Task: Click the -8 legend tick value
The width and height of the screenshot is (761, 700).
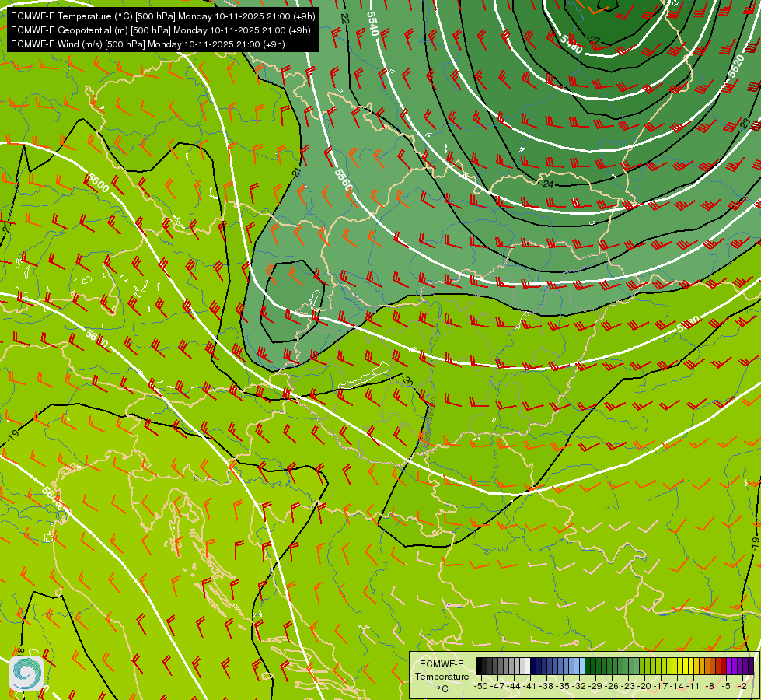Action: [x=710, y=686]
